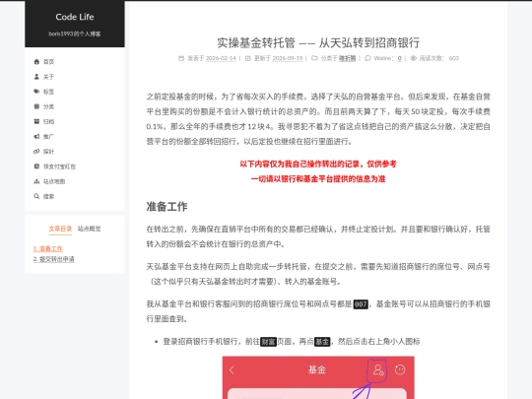Jump to TOC entry 1. 准备工作
This screenshot has width=532, height=399.
tap(48, 248)
